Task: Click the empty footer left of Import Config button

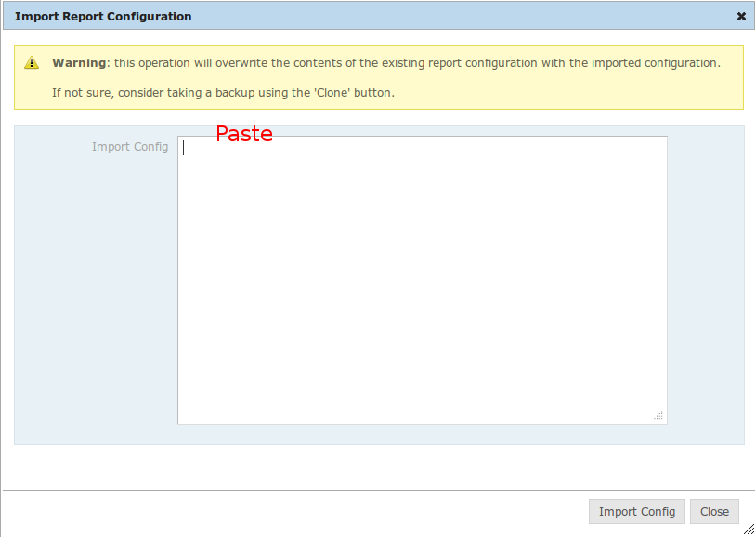Action: tap(297, 512)
